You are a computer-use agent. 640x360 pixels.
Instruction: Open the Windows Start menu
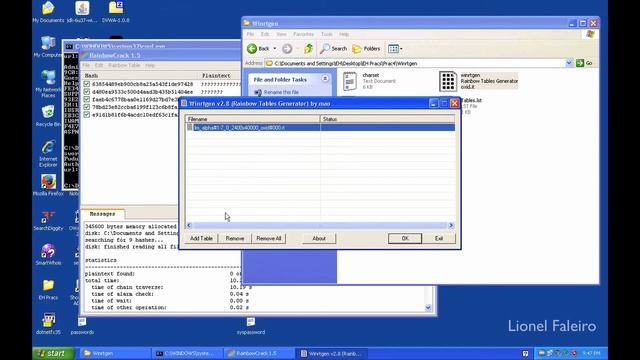point(53,353)
